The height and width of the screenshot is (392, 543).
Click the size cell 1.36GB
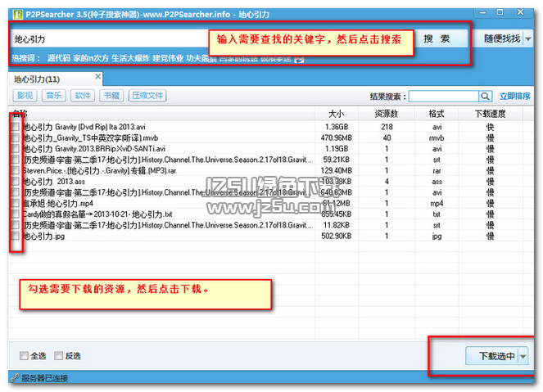point(337,127)
